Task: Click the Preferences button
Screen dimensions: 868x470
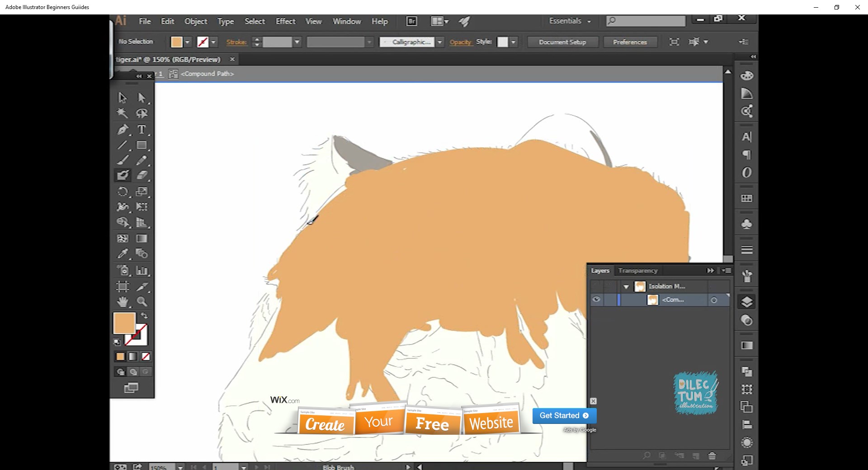Action: coord(630,42)
